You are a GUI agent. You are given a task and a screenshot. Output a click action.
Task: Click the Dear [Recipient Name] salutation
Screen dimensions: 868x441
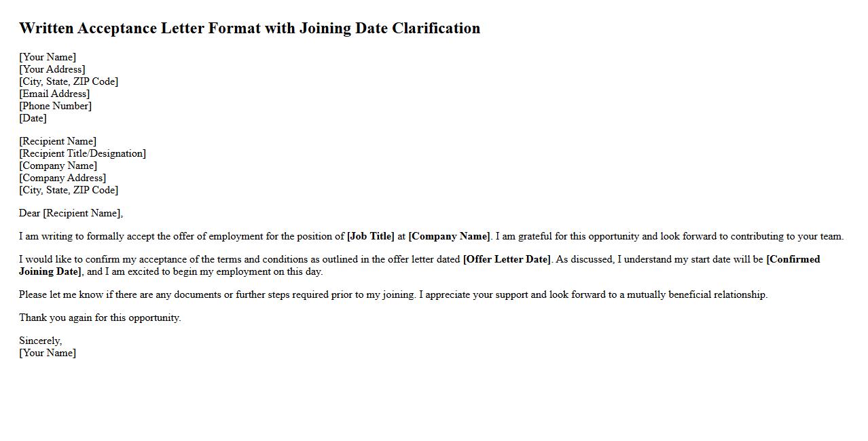click(71, 213)
